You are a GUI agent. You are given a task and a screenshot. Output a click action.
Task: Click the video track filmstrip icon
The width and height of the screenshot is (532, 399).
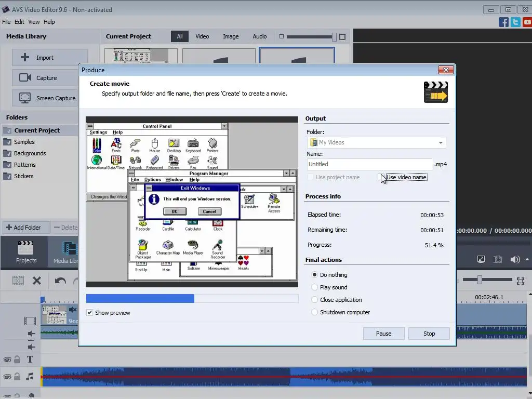click(x=30, y=321)
